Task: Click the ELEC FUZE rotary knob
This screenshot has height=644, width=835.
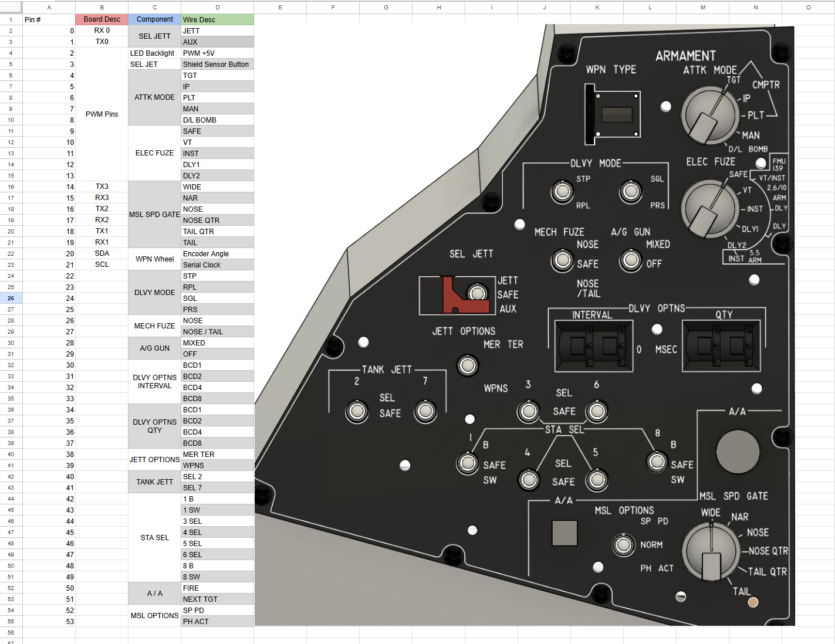Action: (x=709, y=208)
